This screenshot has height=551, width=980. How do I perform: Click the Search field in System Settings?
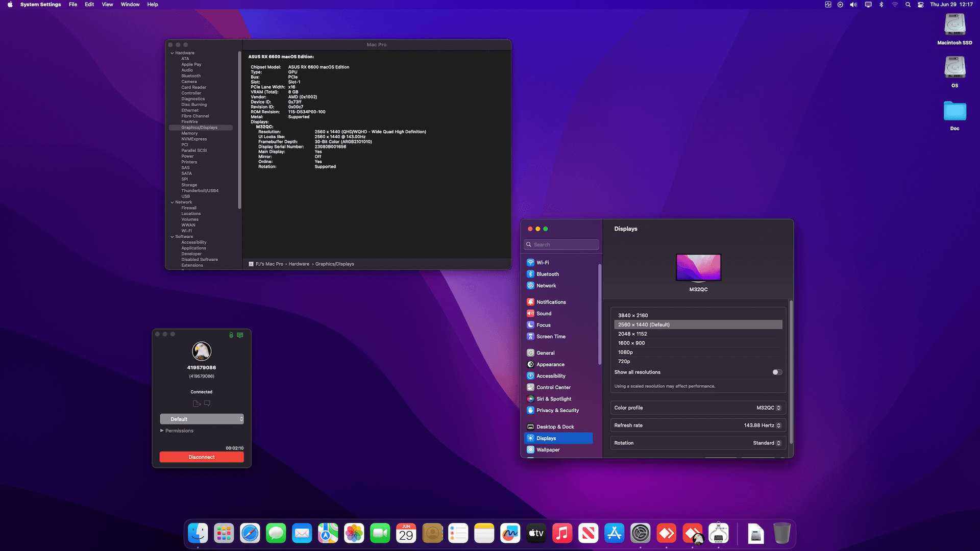(x=561, y=245)
